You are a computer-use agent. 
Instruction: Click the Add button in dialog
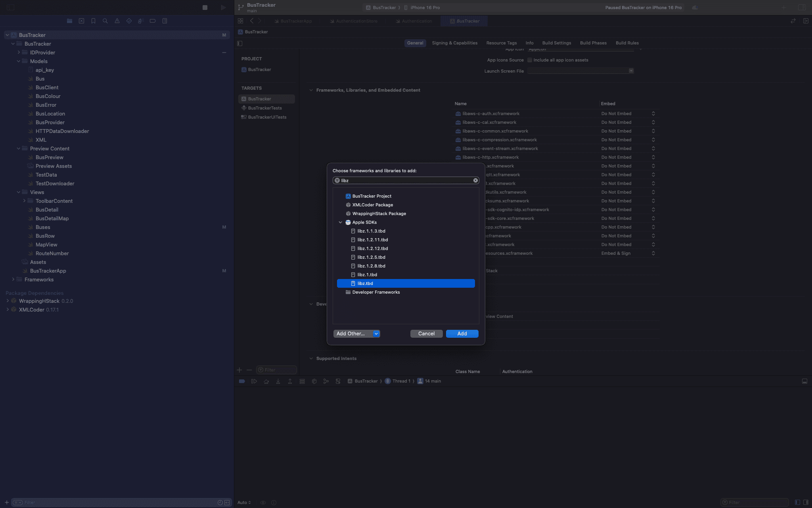[462, 334]
